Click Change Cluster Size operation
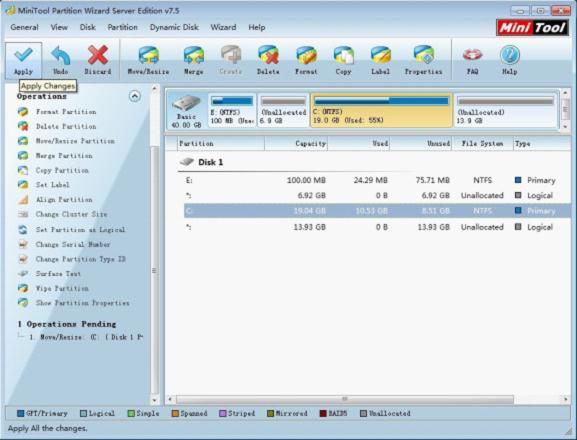The width and height of the screenshot is (577, 440). [71, 214]
